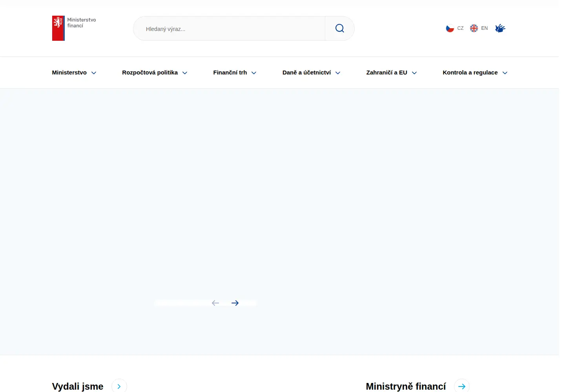Open the Ministerstvo menu item

[x=69, y=73]
